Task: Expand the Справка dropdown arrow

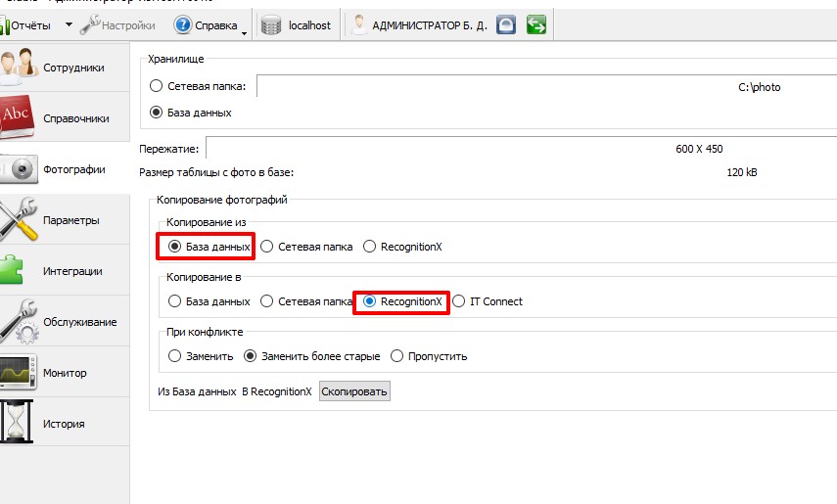Action: (x=244, y=33)
